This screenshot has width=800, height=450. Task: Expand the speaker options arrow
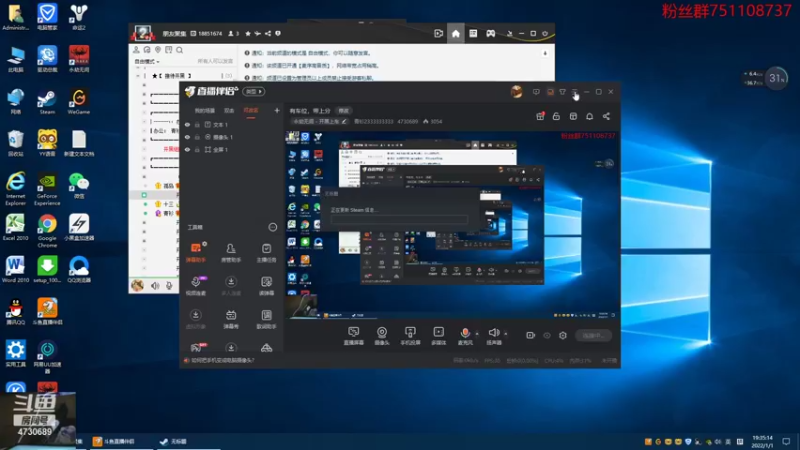(x=506, y=334)
